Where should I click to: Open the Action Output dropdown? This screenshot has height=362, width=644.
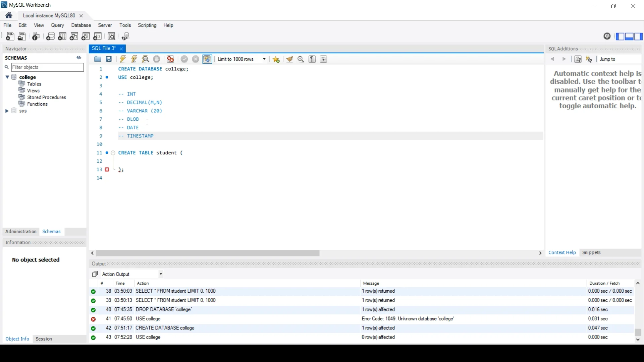click(161, 274)
